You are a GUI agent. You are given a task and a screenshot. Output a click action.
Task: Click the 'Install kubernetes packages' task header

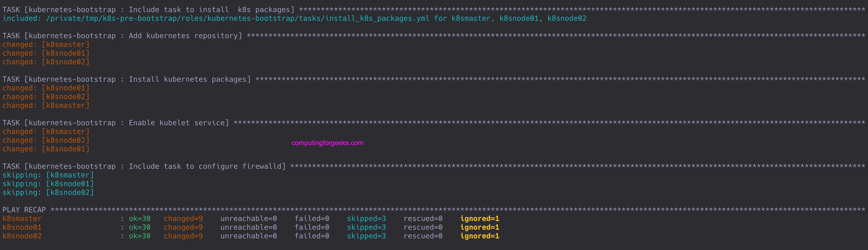point(434,79)
